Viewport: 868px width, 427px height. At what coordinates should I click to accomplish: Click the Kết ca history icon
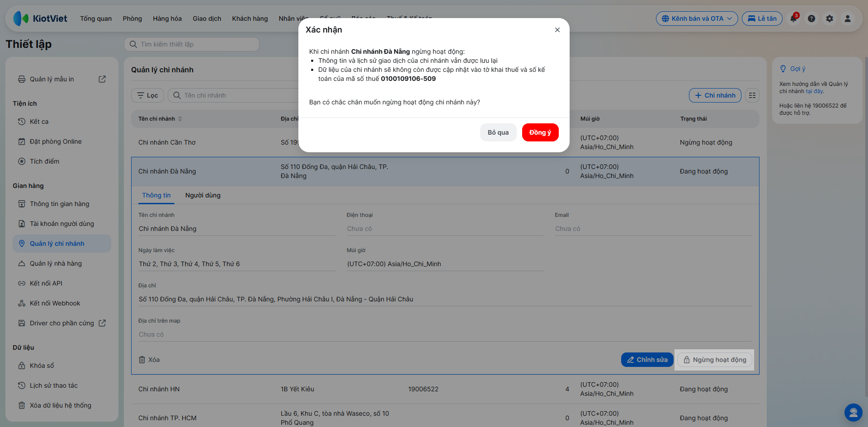pos(22,122)
